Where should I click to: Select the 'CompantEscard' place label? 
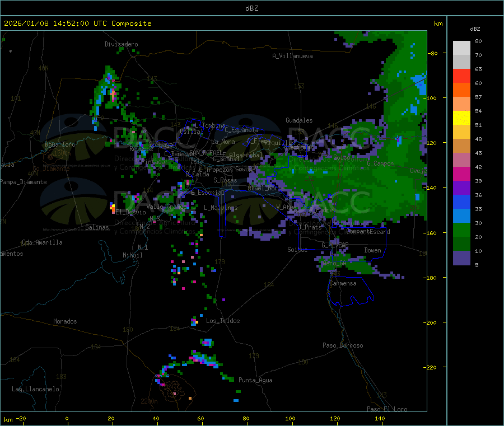368,232
